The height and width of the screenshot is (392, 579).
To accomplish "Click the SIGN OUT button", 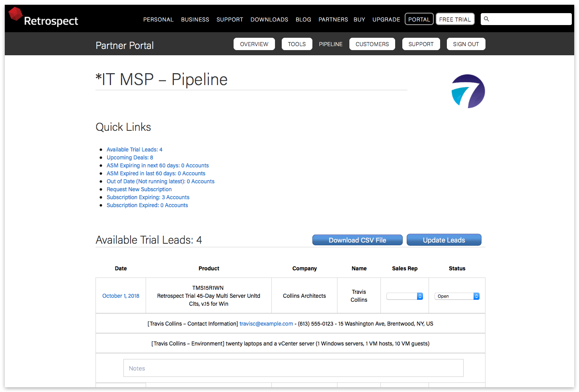I will click(466, 44).
